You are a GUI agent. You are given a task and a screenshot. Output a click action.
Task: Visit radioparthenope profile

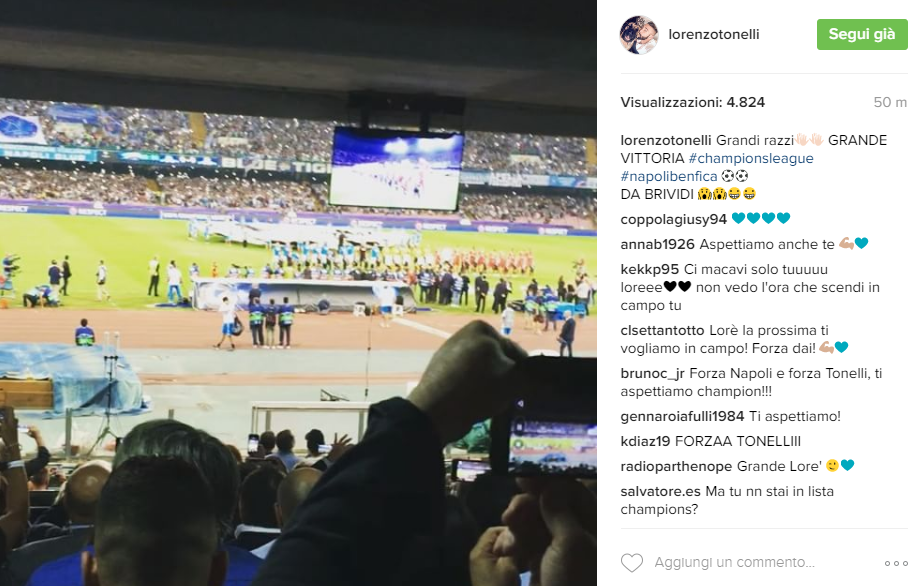pyautogui.click(x=676, y=466)
